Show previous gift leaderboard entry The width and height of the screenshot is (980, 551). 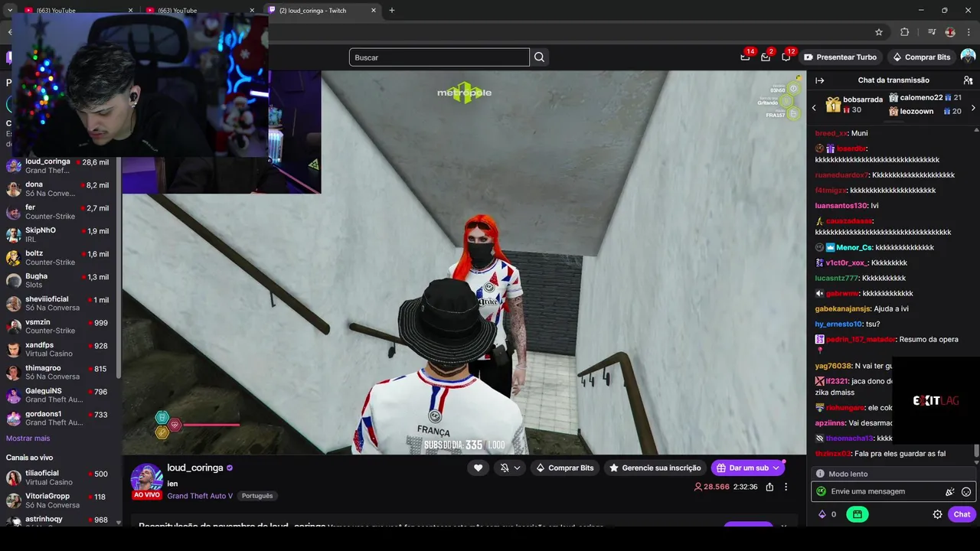pos(814,107)
